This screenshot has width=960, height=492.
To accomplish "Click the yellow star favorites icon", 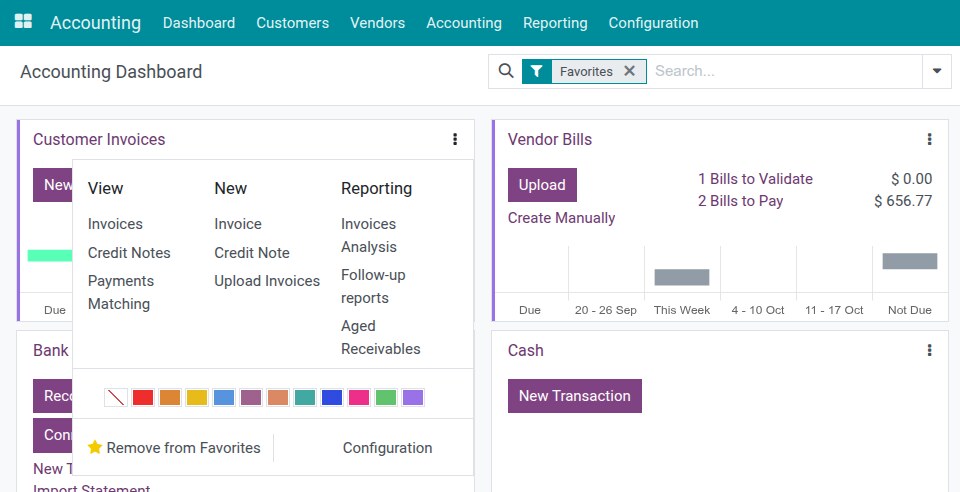I will click(x=95, y=447).
